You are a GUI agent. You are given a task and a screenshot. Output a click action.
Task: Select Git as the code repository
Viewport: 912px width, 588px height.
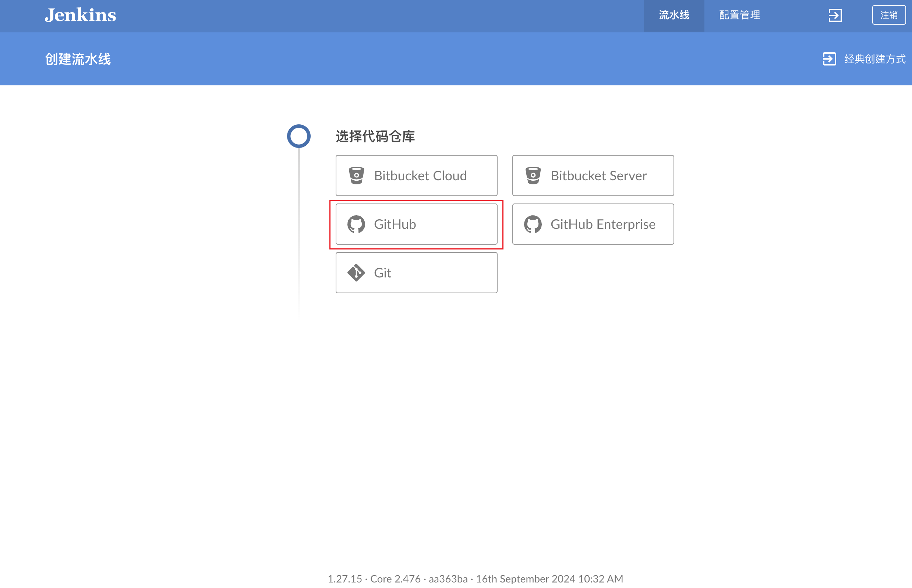(x=416, y=272)
